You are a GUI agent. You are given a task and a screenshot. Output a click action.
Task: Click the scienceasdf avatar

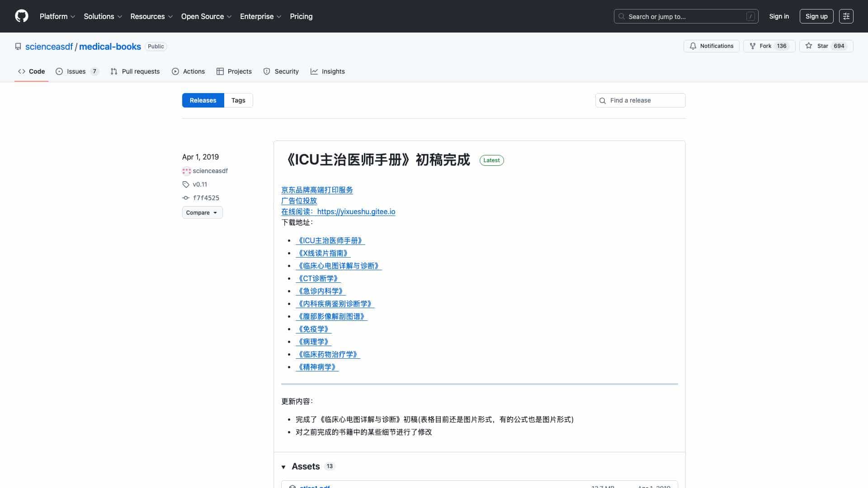[186, 171]
